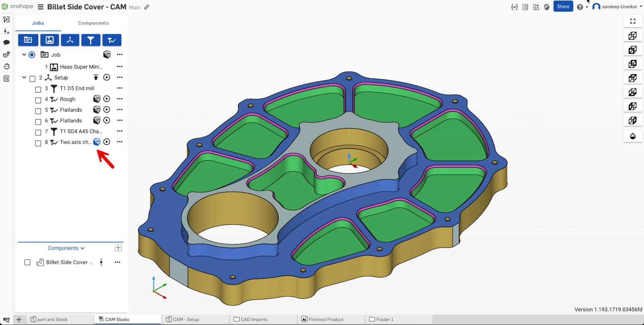The width and height of the screenshot is (644, 325).
Task: Click the Share button
Action: [x=563, y=6]
